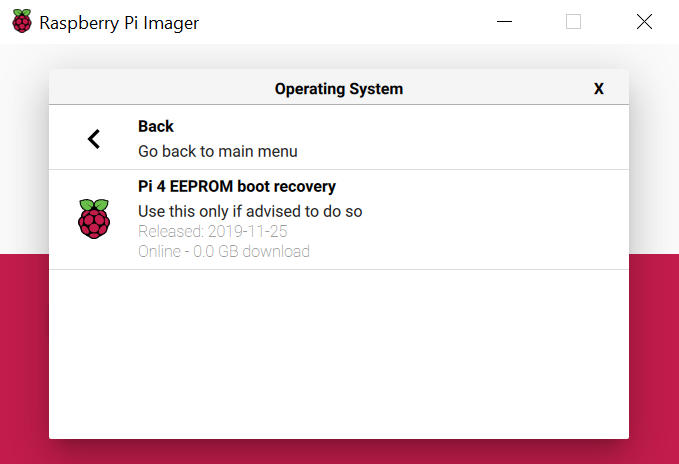Select the raspberry icon beside EEPROM recovery
The height and width of the screenshot is (464, 679).
(x=94, y=219)
